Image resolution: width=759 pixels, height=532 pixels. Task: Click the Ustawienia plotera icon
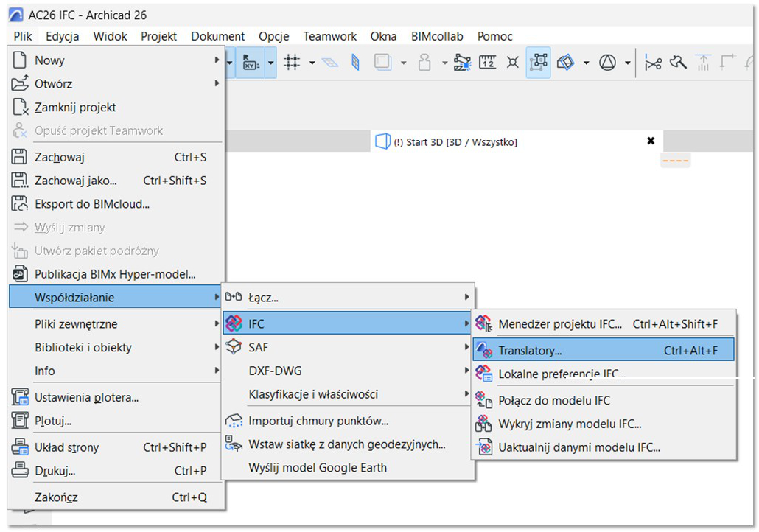click(x=19, y=397)
